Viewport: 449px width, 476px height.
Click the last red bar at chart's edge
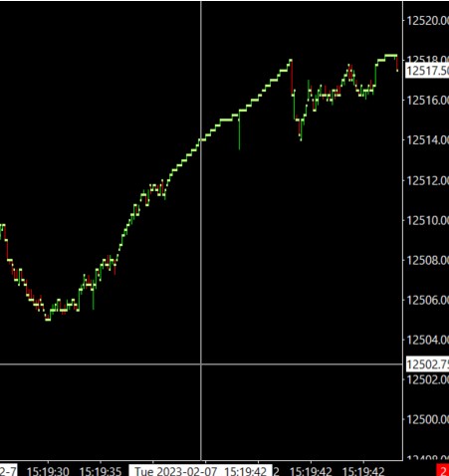[397, 64]
